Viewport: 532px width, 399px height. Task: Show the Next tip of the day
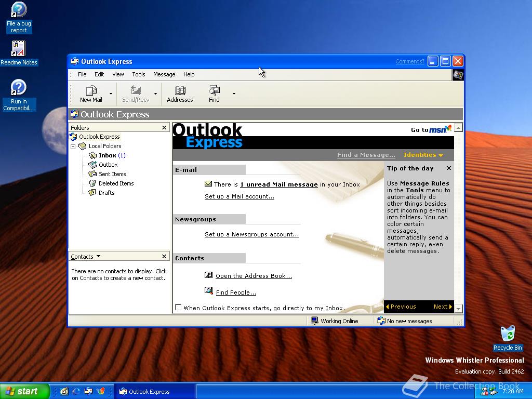[x=443, y=307]
